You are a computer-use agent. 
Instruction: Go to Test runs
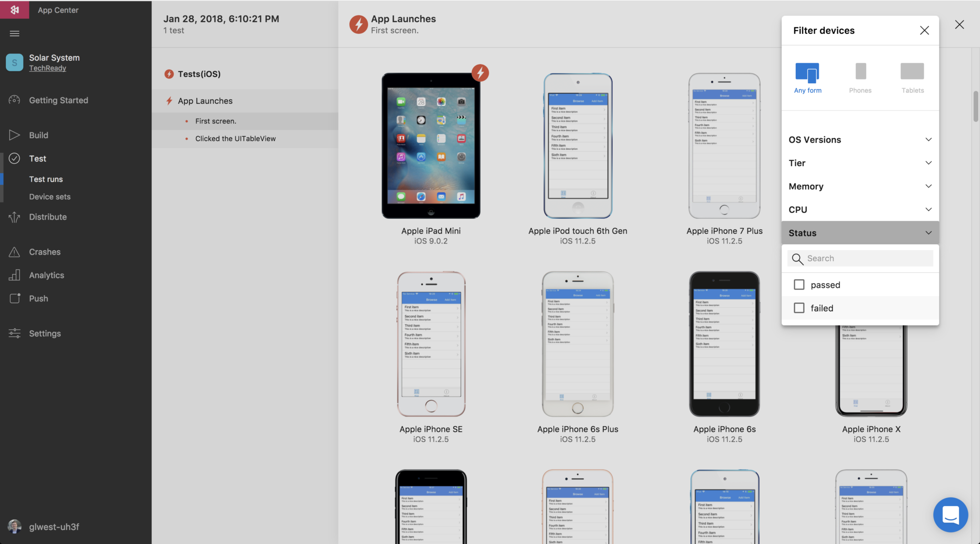pos(46,179)
